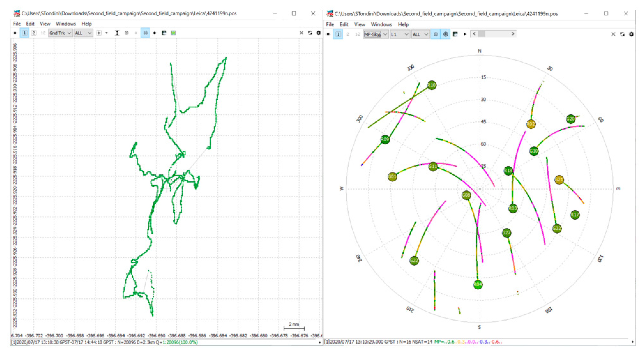Image resolution: width=644 pixels, height=353 pixels.
Task: Click satellite marker G08 on the skyplot
Action: coord(466,195)
